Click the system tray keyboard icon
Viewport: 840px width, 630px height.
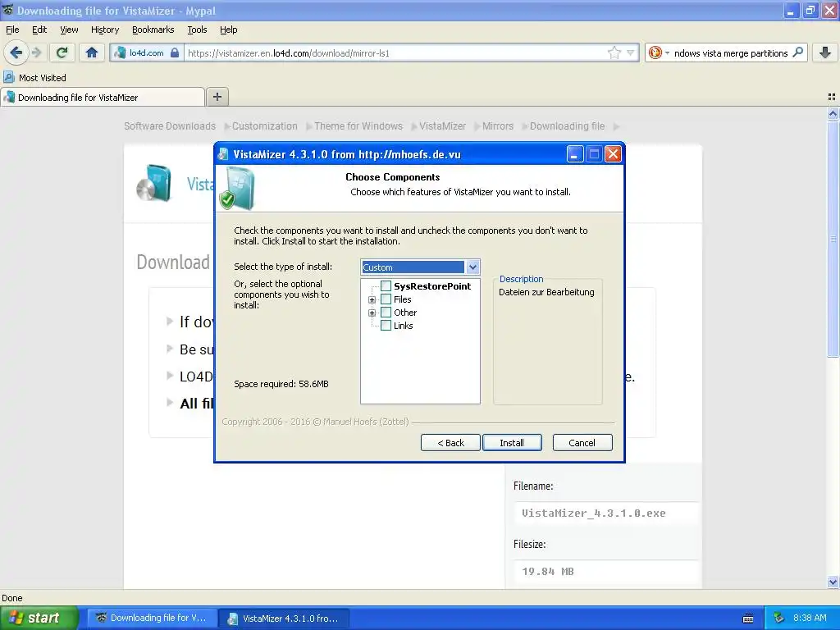point(748,619)
